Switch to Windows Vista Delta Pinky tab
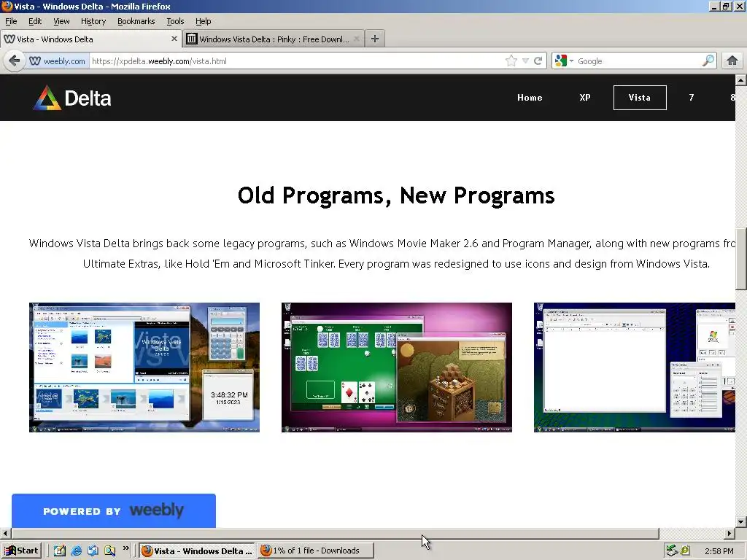This screenshot has width=747, height=560. tap(274, 39)
